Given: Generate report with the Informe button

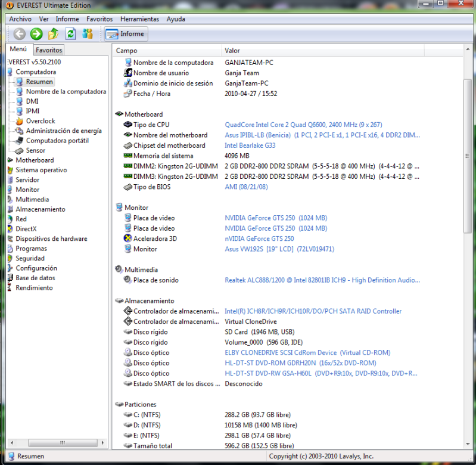Looking at the screenshot, I should 126,34.
